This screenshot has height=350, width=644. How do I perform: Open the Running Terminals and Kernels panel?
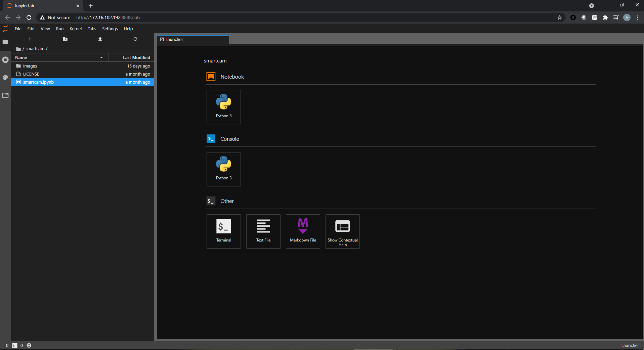pos(5,60)
